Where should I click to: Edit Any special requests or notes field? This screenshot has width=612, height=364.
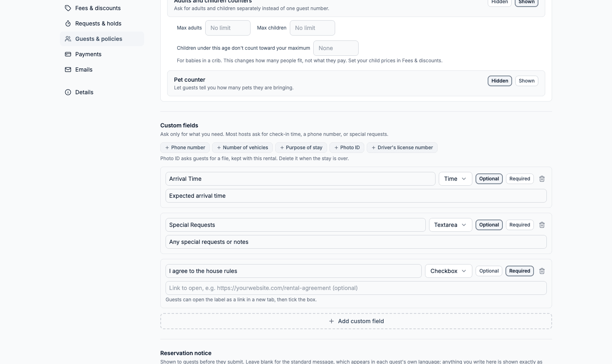[356, 242]
